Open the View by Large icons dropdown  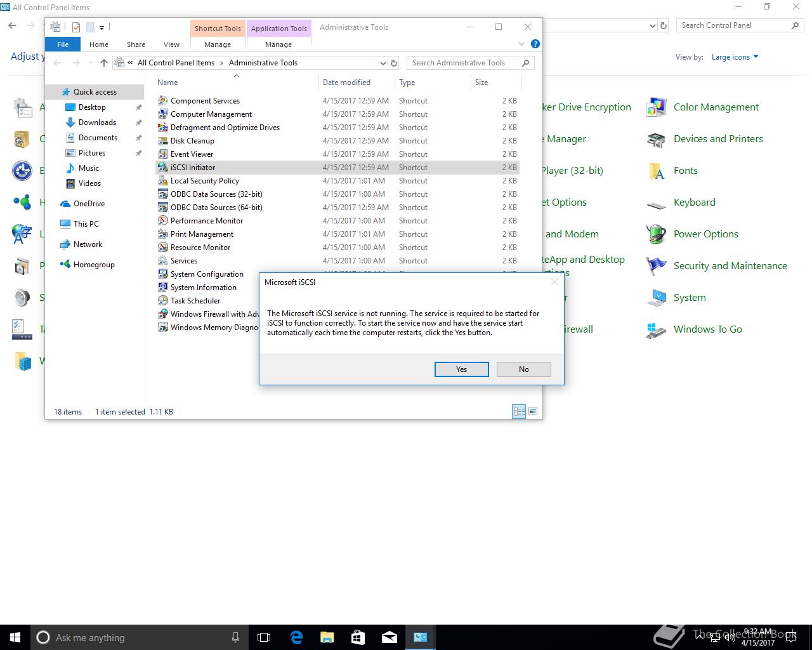[735, 57]
